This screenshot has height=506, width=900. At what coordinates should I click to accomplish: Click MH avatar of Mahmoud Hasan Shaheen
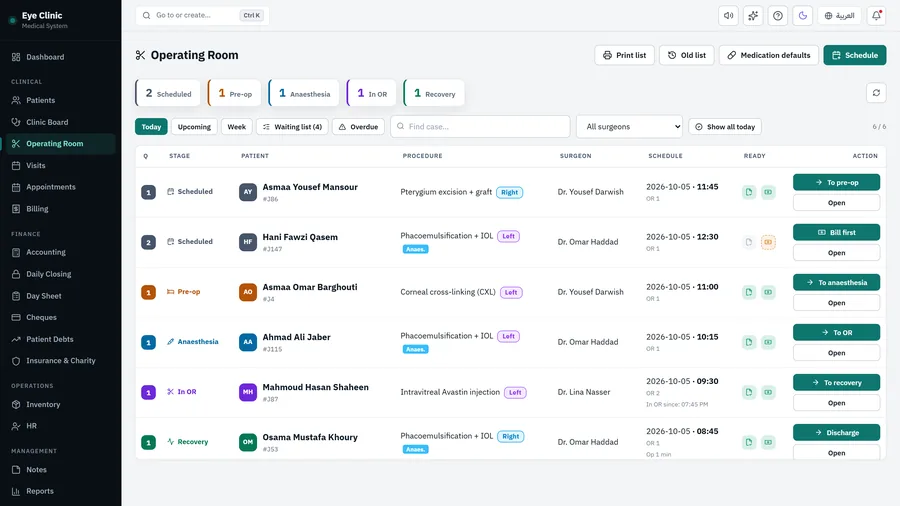[247, 392]
